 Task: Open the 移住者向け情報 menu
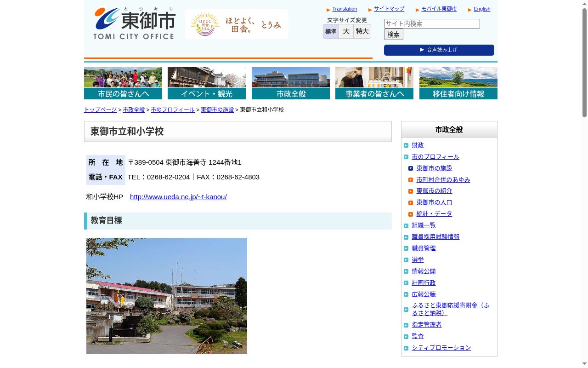(x=458, y=83)
